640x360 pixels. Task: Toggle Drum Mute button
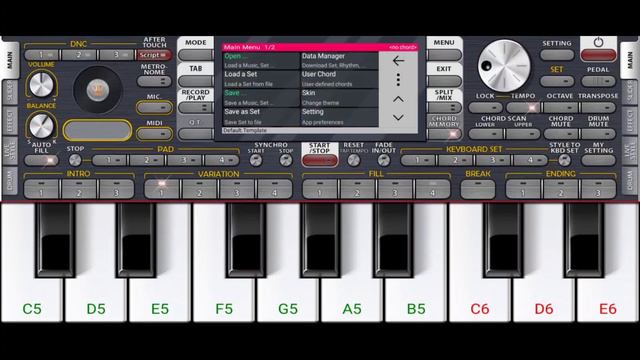click(598, 134)
